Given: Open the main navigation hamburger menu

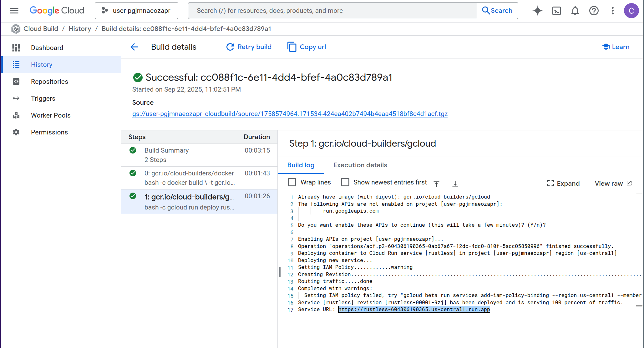Looking at the screenshot, I should tap(14, 11).
